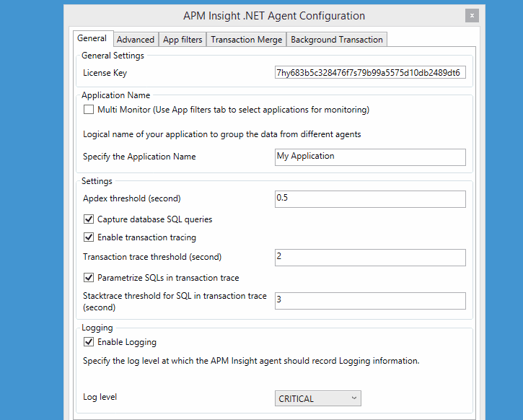
Task: Expand the Log level CRITICAL dropdown
Action: click(x=318, y=398)
